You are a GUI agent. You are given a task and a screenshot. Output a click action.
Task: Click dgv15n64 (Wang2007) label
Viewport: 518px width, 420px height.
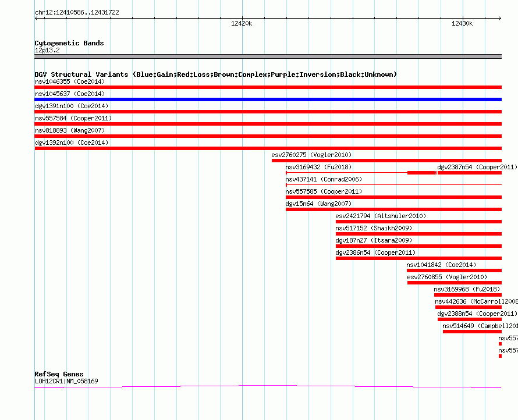point(318,204)
